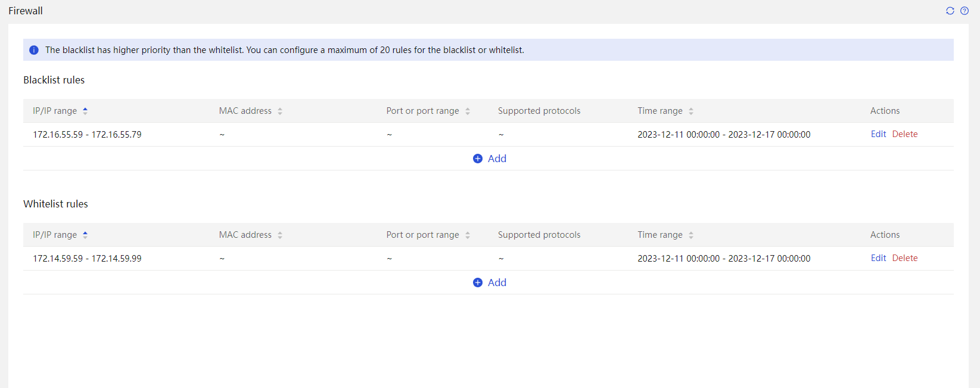Edit the 172.14.59.59 whitelist rule

tap(878, 258)
